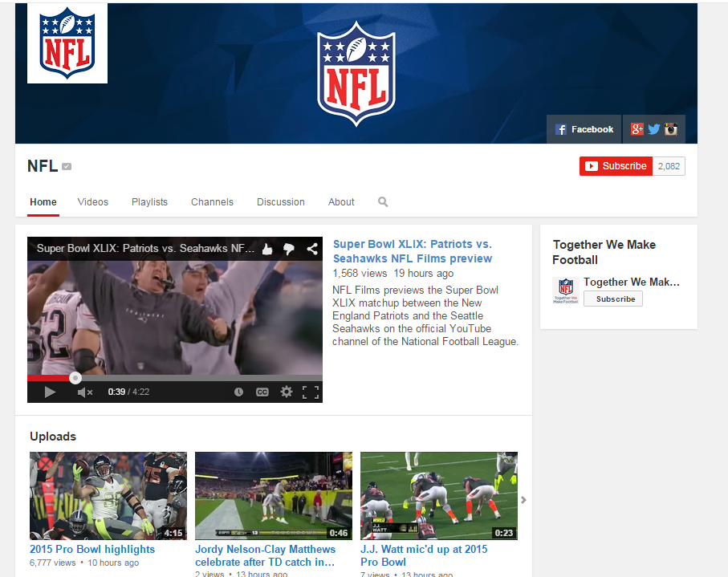The width and height of the screenshot is (728, 577).
Task: Share the Super Bowl preview video
Action: point(312,250)
